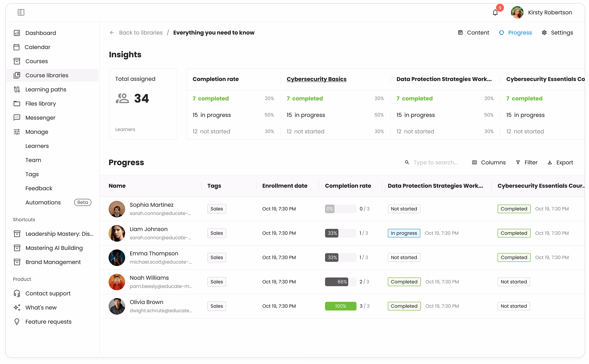Click the Learning paths icon
Viewport: 589px width, 364px height.
point(17,89)
